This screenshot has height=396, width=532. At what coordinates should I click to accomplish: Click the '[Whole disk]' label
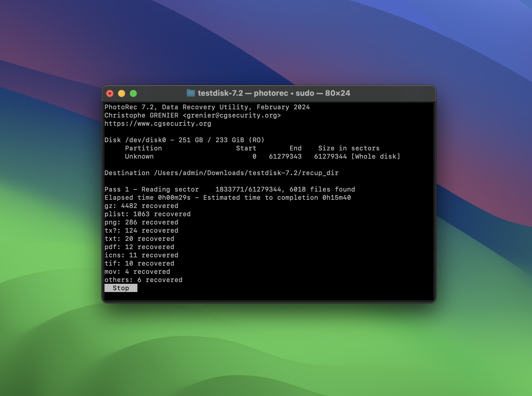pos(376,157)
